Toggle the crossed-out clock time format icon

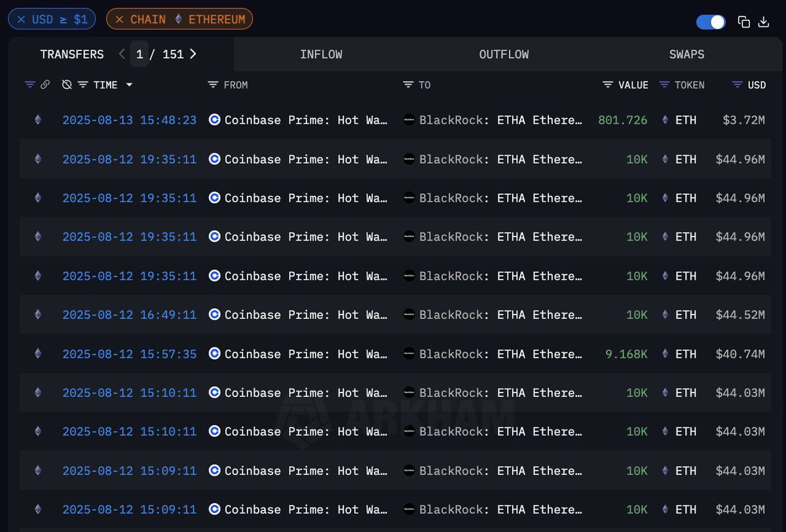[67, 85]
